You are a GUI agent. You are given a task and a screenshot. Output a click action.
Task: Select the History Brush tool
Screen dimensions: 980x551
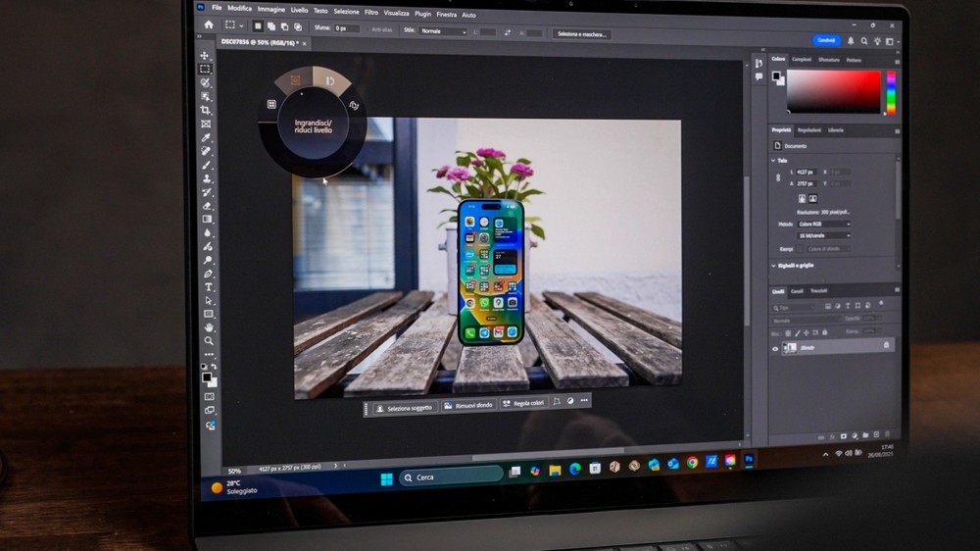pos(207,192)
